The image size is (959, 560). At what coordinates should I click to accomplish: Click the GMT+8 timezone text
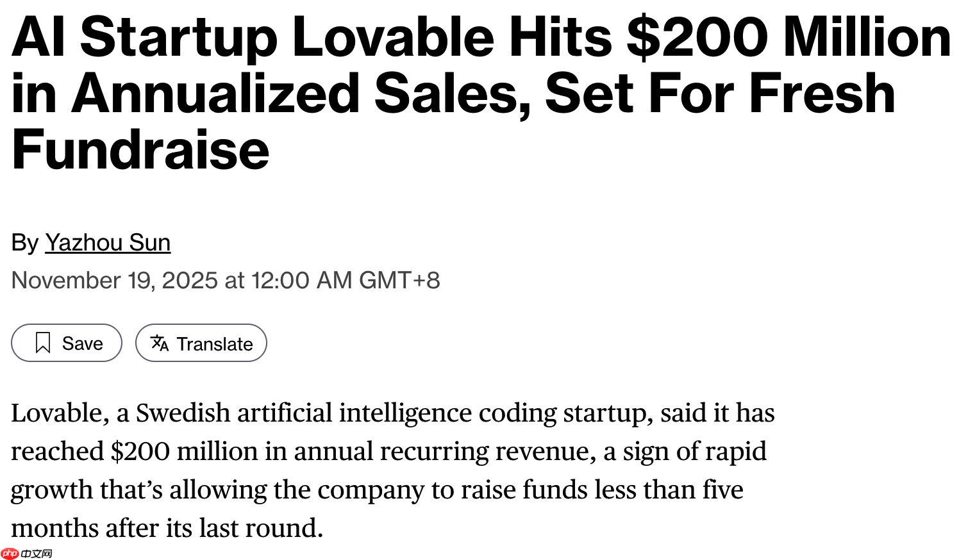399,281
